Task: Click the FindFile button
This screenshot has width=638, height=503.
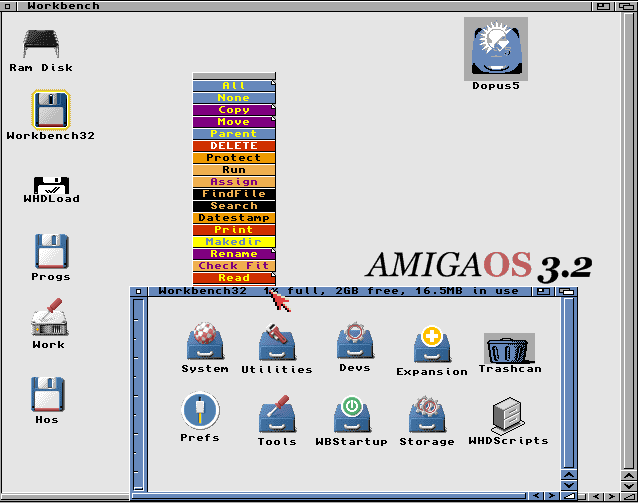Action: 234,194
